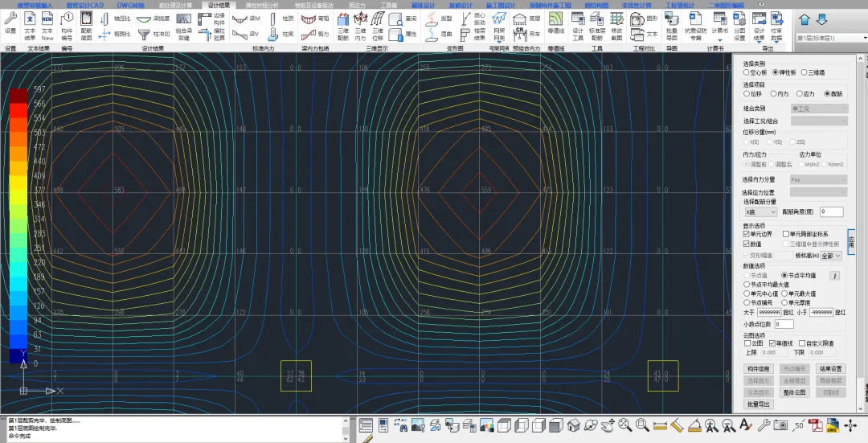Go up one floor arrow
Screen dimensions: 868x443
click(x=805, y=20)
